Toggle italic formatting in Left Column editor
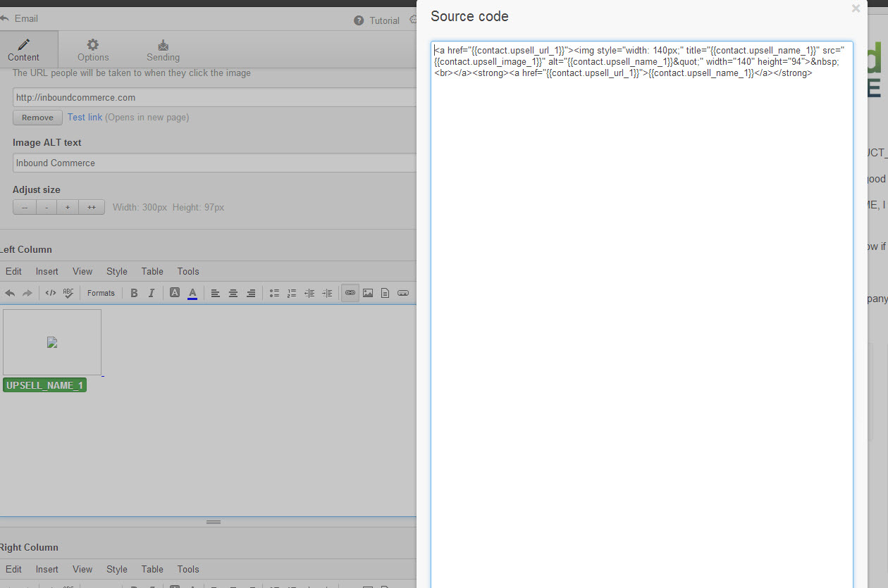Image resolution: width=888 pixels, height=588 pixels. 152,293
